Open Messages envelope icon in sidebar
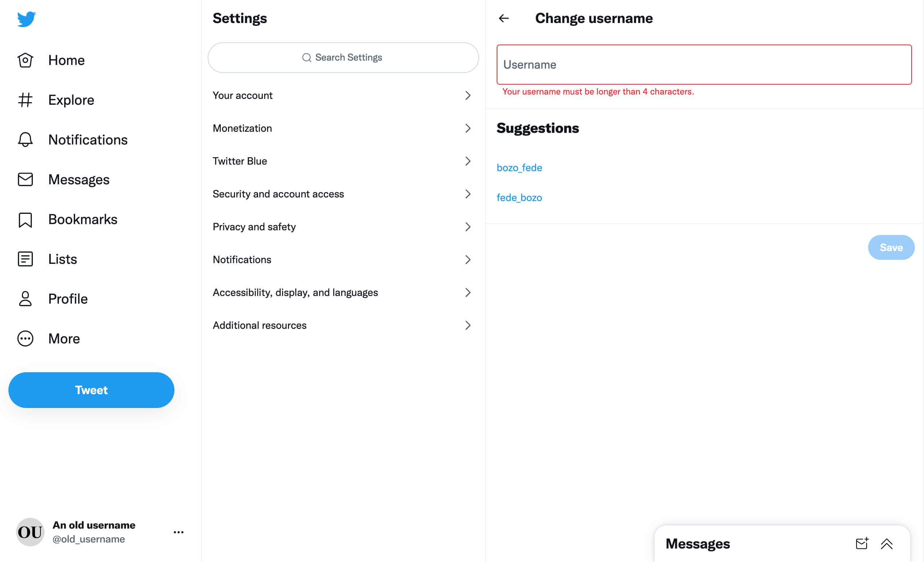 [x=25, y=180]
